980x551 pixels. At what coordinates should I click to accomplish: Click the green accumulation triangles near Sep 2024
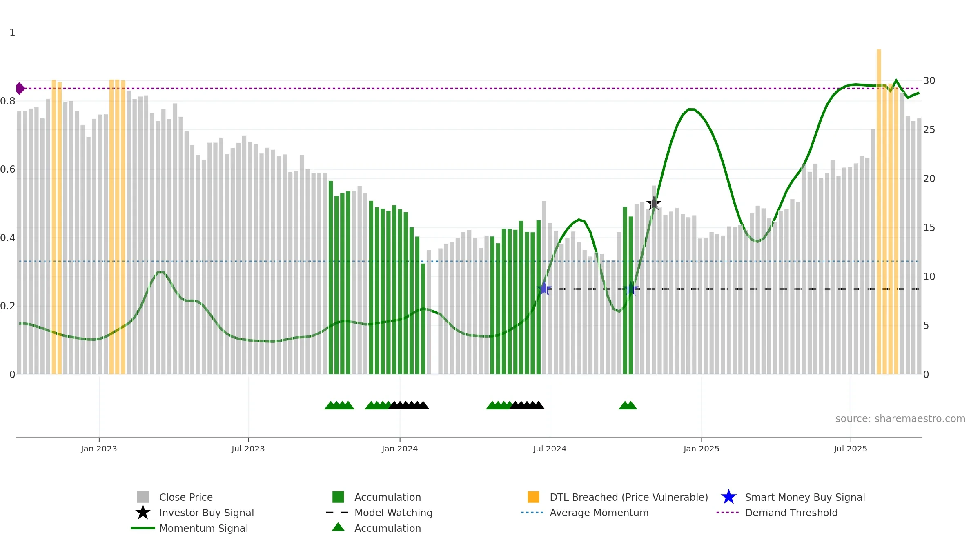tap(628, 405)
